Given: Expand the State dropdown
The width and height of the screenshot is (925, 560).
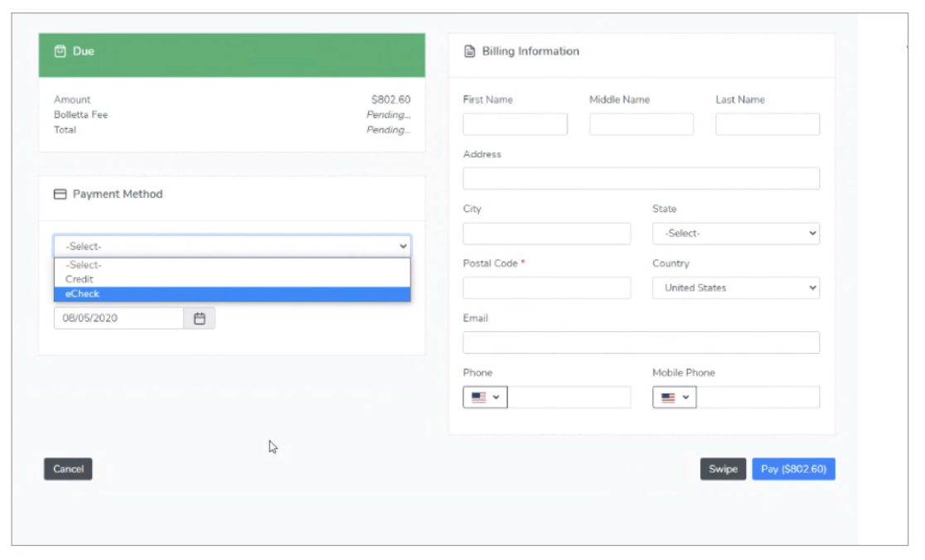Looking at the screenshot, I should tap(735, 234).
